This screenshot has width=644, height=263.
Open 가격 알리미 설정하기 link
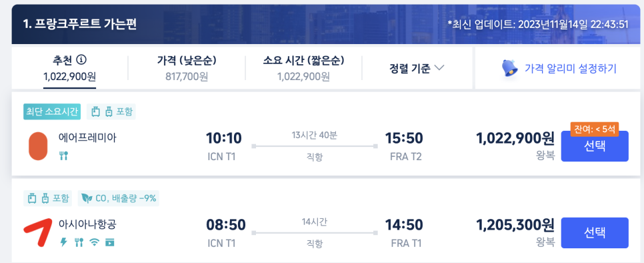571,68
